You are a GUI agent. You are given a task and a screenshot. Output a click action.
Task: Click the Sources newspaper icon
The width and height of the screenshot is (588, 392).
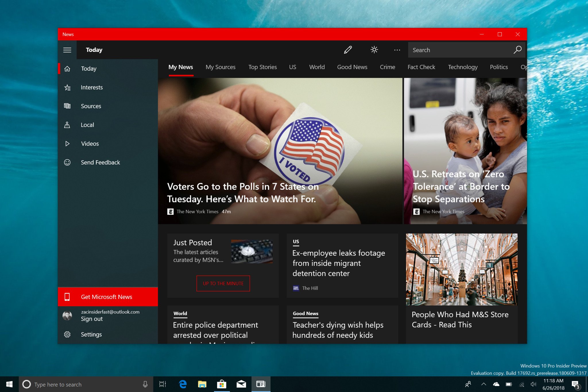(67, 106)
